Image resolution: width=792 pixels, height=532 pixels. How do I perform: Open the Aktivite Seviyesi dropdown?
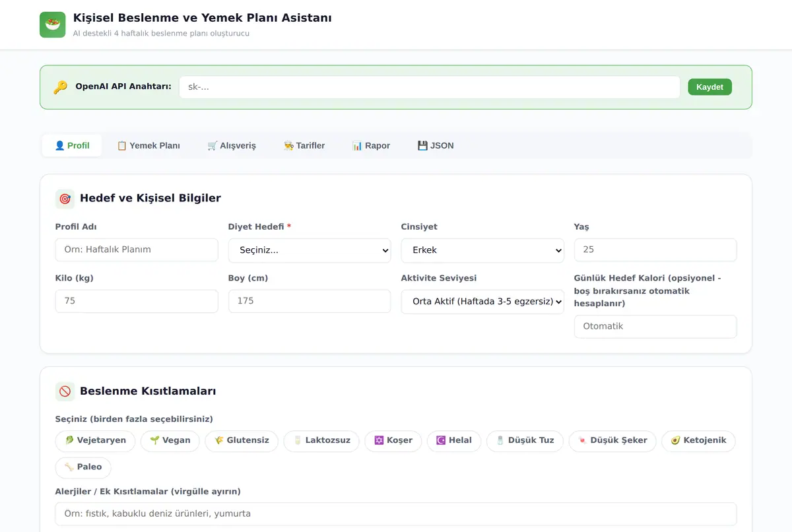pyautogui.click(x=482, y=302)
